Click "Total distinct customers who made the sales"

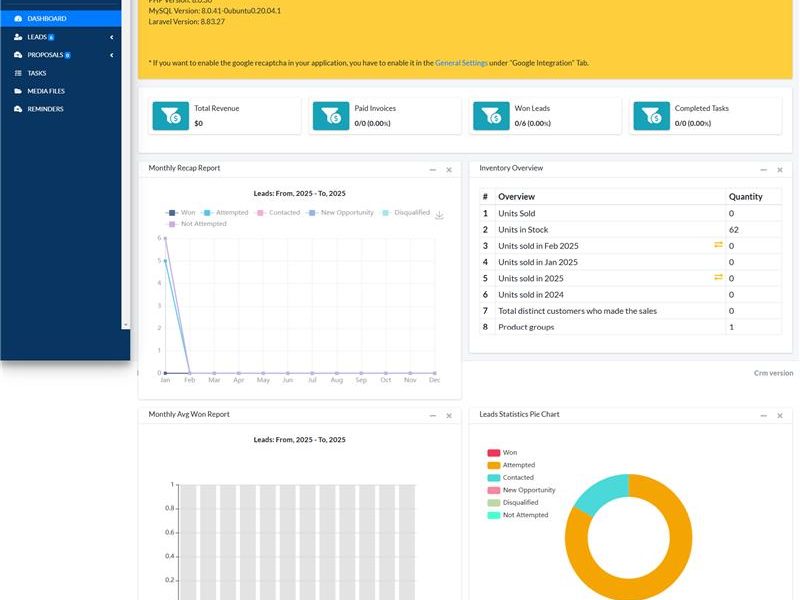(x=578, y=311)
